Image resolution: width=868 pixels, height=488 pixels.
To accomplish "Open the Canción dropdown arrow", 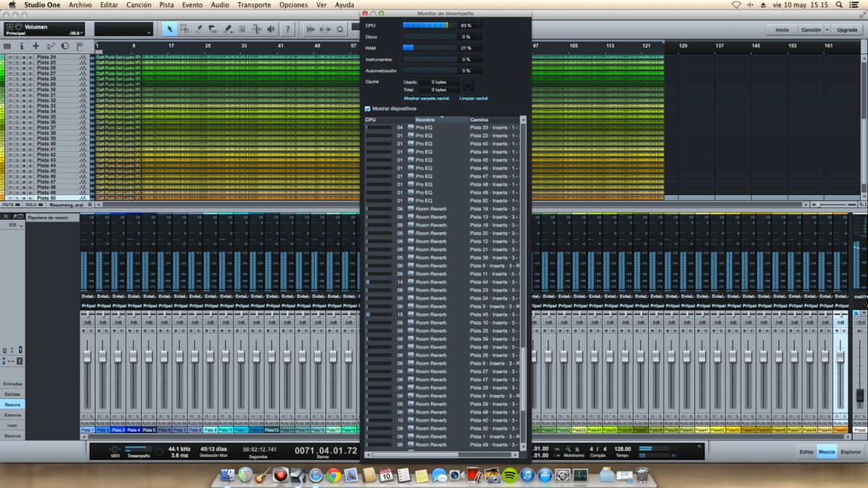I will pos(827,30).
